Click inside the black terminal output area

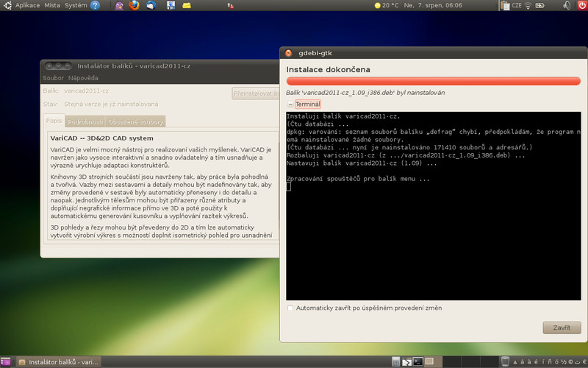pos(433,206)
